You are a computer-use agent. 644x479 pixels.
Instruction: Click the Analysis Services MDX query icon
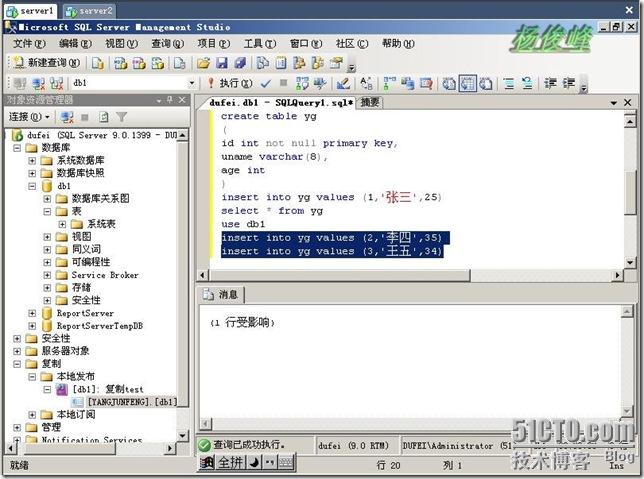[120, 63]
